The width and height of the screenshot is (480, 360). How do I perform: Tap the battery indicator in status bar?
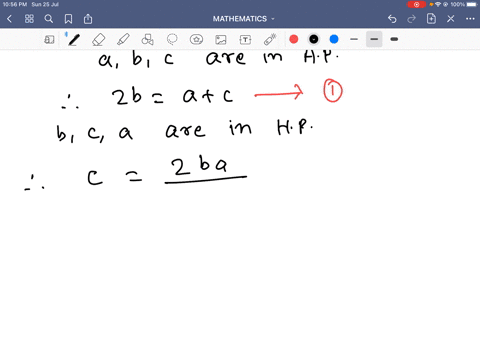472,4
